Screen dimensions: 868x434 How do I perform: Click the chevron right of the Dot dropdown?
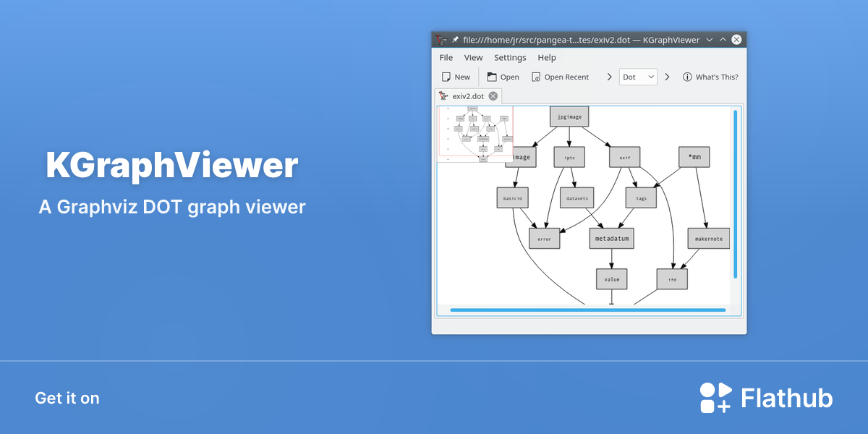coord(667,77)
